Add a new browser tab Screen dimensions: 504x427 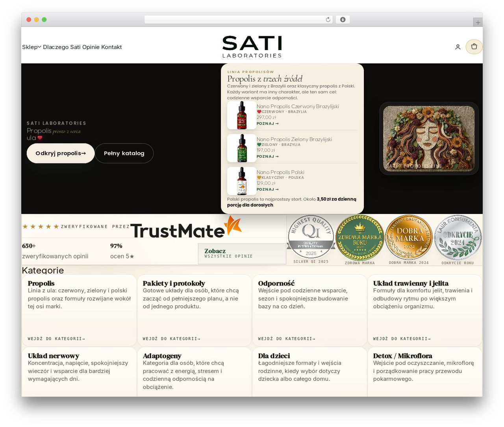[x=478, y=22]
